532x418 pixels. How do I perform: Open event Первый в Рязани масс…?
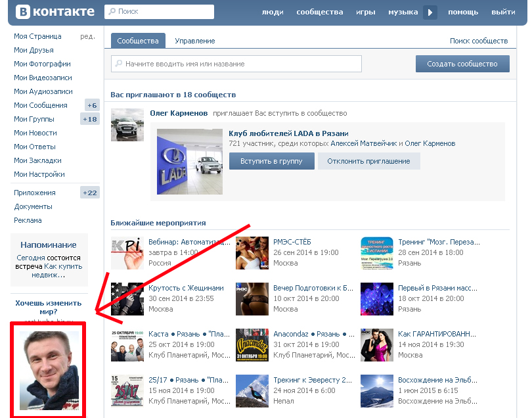pos(437,288)
